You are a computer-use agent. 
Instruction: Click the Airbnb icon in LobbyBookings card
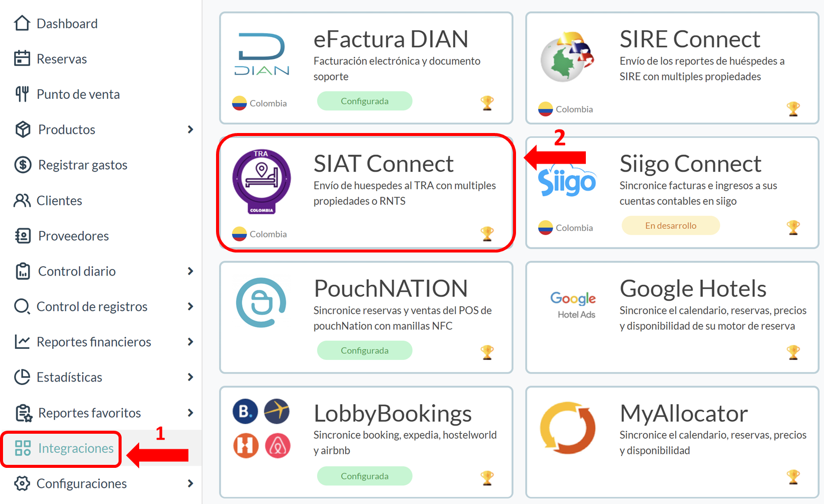pos(277,445)
